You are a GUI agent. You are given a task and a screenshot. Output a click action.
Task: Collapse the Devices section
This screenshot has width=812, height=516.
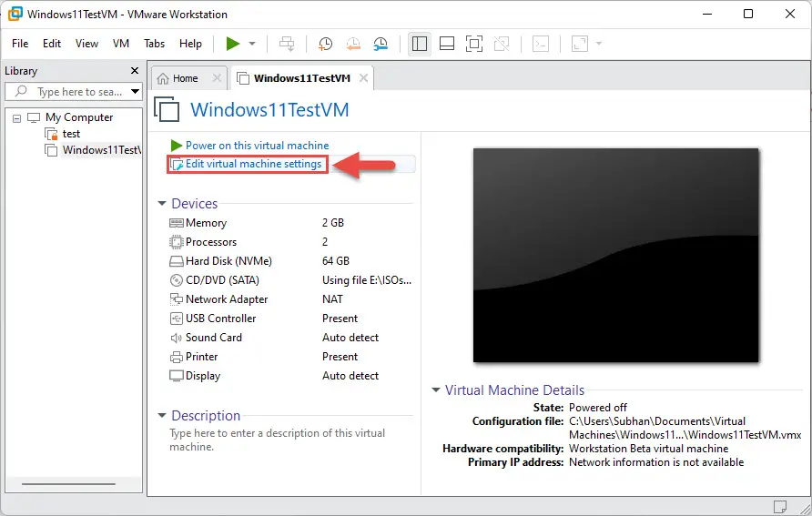tap(161, 204)
